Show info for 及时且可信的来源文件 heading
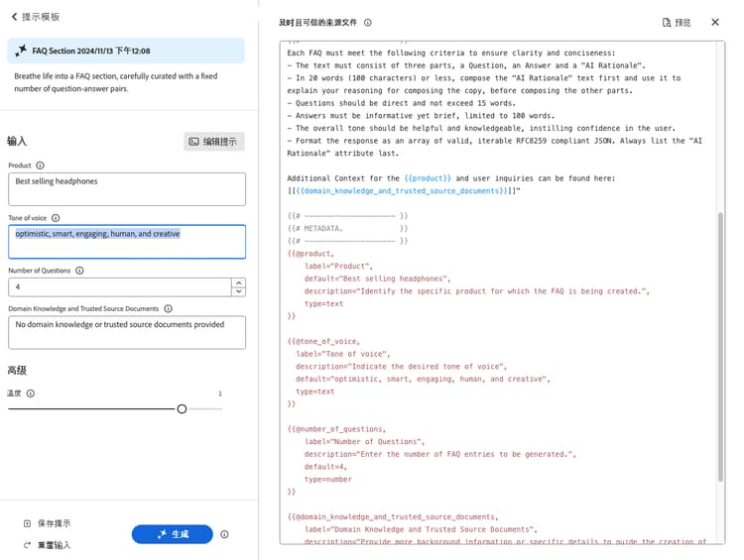 [x=368, y=22]
